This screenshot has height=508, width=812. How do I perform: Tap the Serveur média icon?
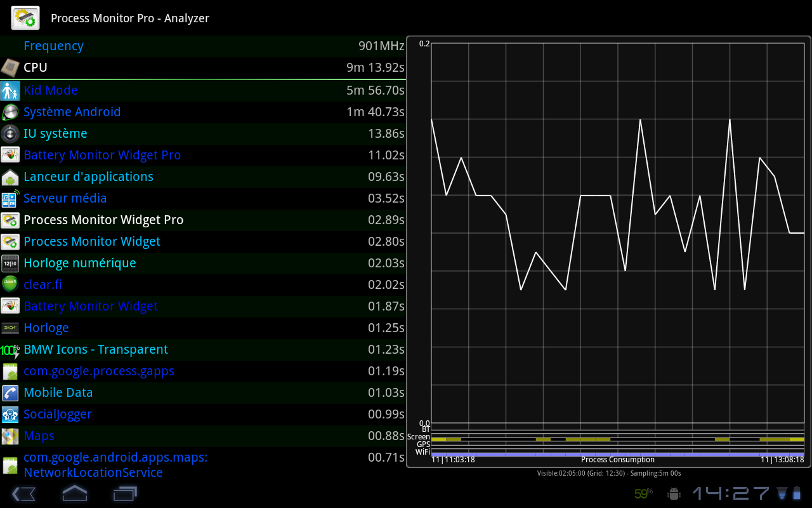click(10, 198)
